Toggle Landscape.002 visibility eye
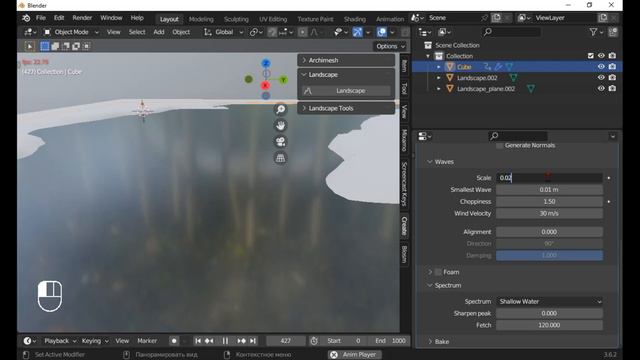Screen dimensions: 640x360 601,78
